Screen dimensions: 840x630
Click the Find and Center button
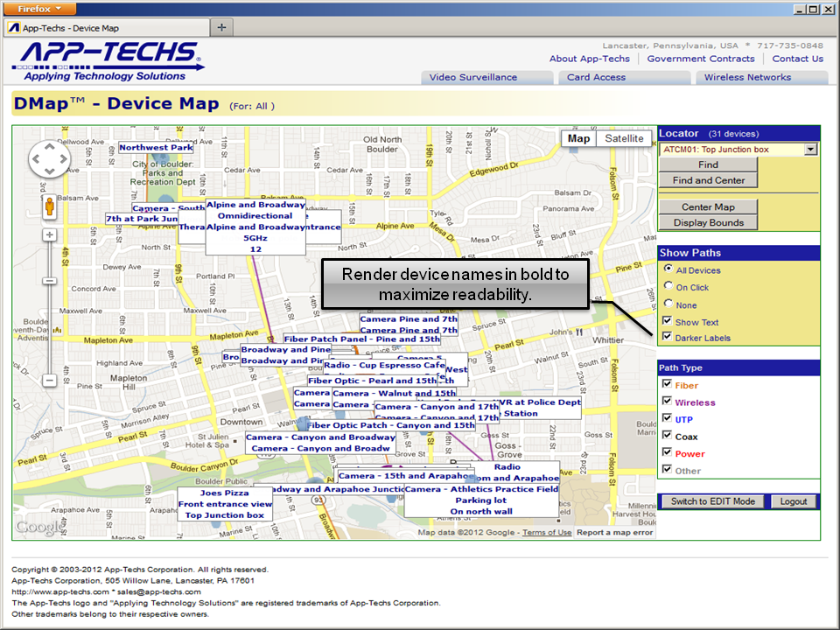(x=708, y=180)
